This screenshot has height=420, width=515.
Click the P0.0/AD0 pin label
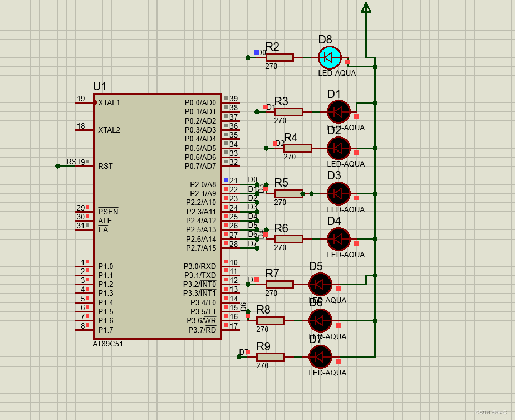tap(200, 103)
